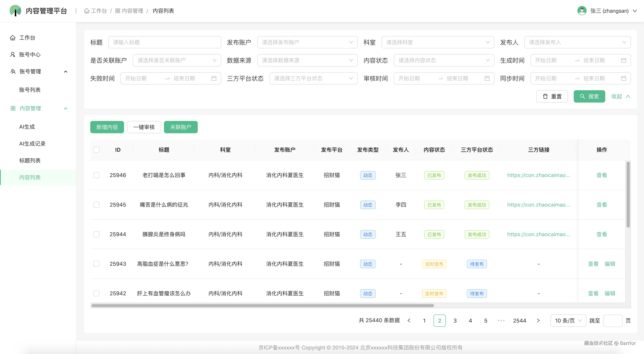Select the checkbox for row 25943

[x=96, y=264]
